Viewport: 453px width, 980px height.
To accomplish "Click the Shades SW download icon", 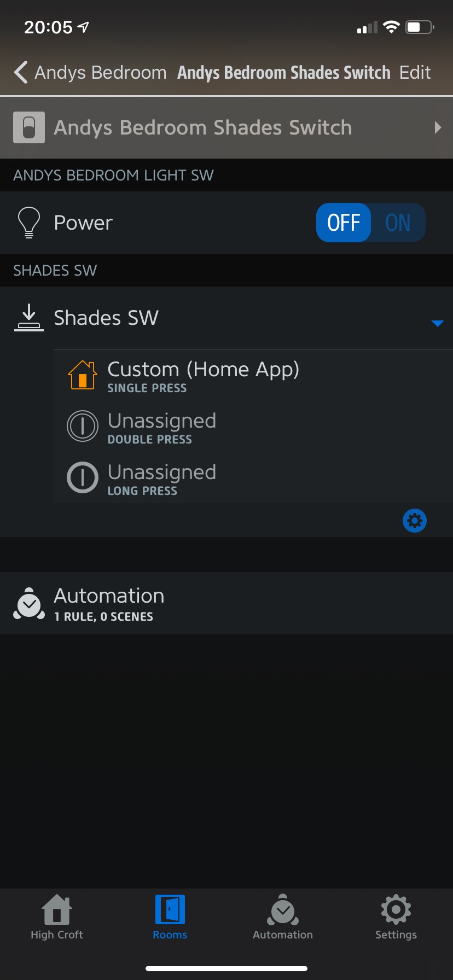I will click(29, 318).
